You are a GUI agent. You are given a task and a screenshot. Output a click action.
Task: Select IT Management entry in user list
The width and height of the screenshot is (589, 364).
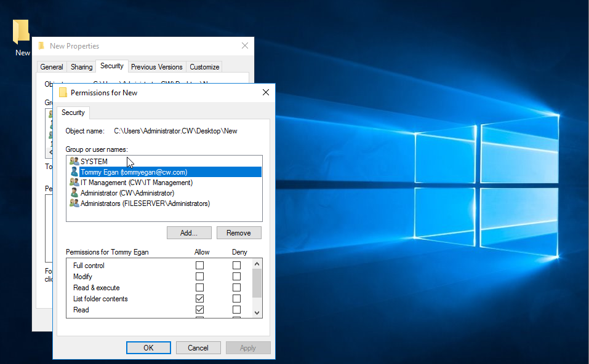[x=137, y=183]
